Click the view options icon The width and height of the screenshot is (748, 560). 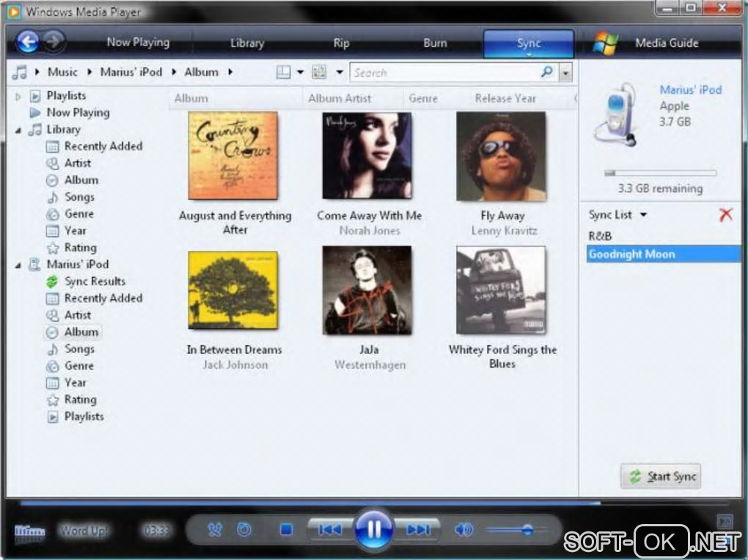[319, 73]
